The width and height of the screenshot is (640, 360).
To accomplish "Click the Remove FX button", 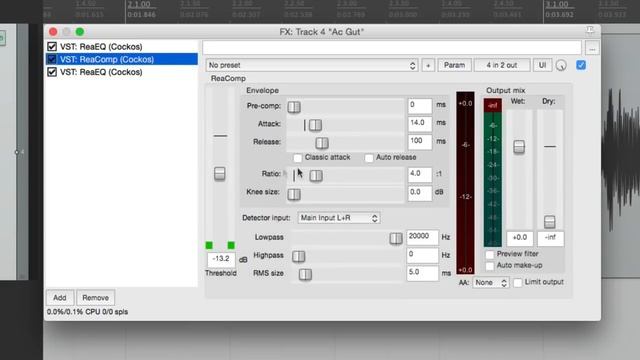I will pyautogui.click(x=96, y=298).
